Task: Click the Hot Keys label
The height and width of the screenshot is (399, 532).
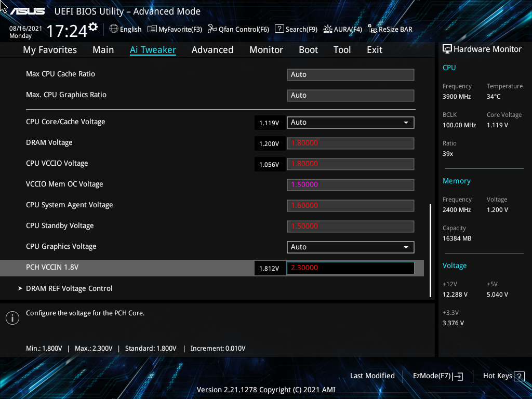Action: pos(497,376)
